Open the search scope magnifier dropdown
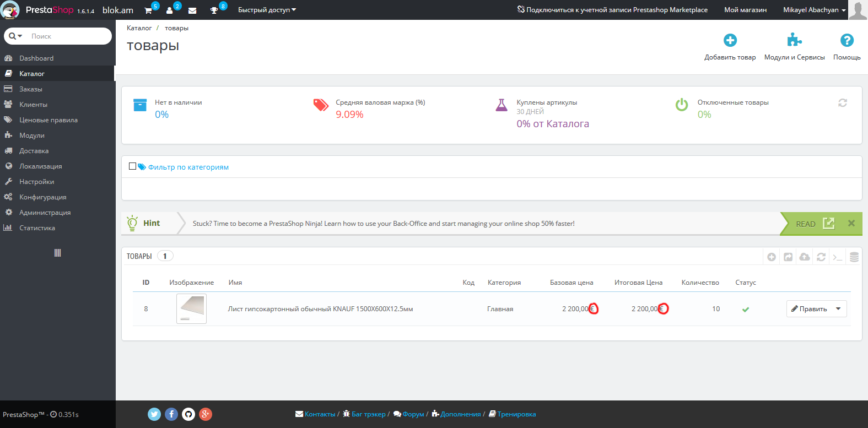The image size is (868, 428). click(x=15, y=36)
